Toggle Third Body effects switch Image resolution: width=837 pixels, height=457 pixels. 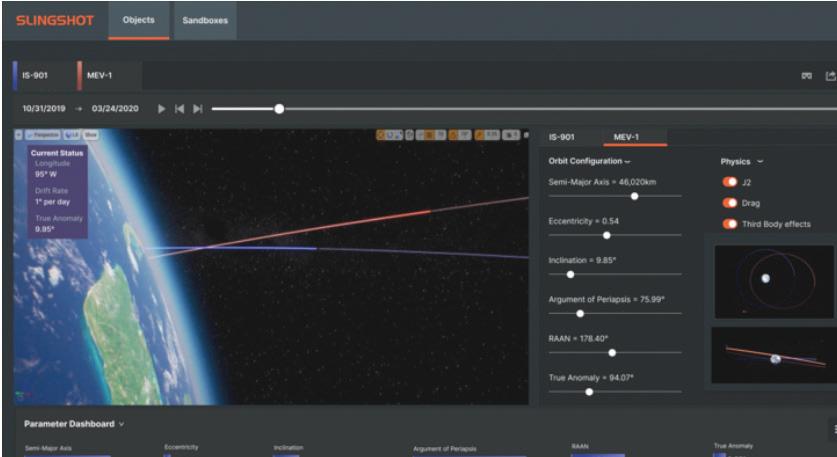point(730,224)
